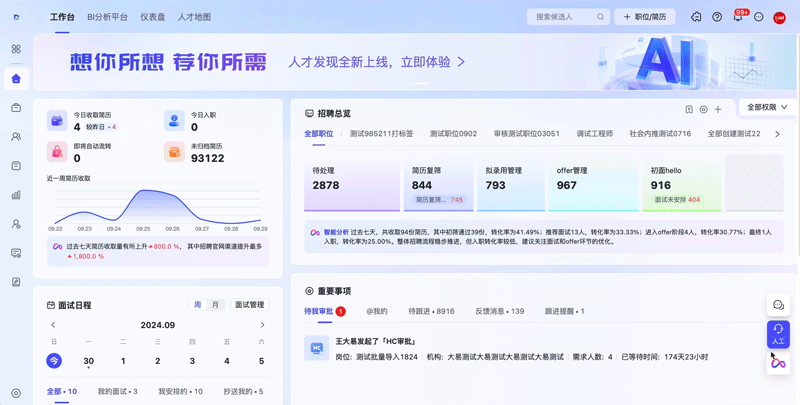Screen dimensions: 800x405
Task: Click the 职位/简历 add button
Action: pyautogui.click(x=644, y=17)
